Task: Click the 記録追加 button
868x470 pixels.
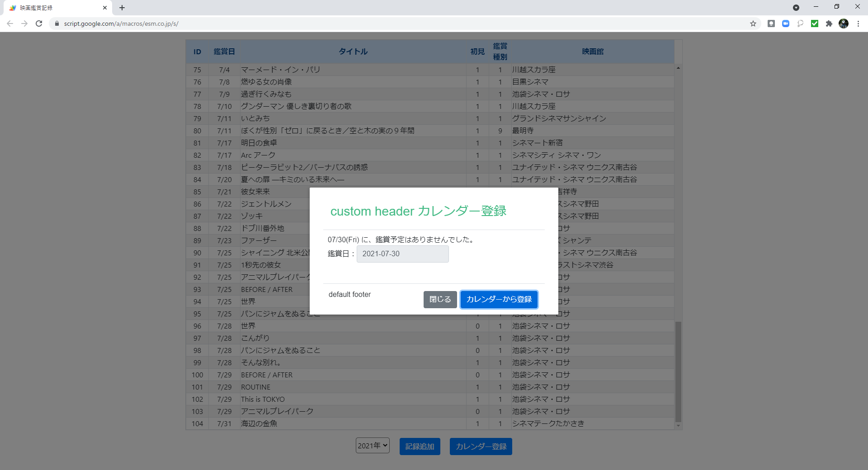Action: coord(420,446)
